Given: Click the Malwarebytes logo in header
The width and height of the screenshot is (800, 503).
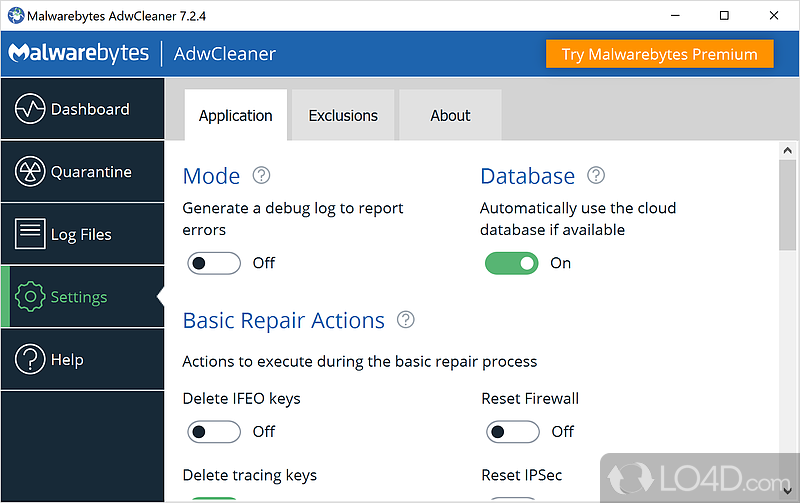Looking at the screenshot, I should click(78, 54).
